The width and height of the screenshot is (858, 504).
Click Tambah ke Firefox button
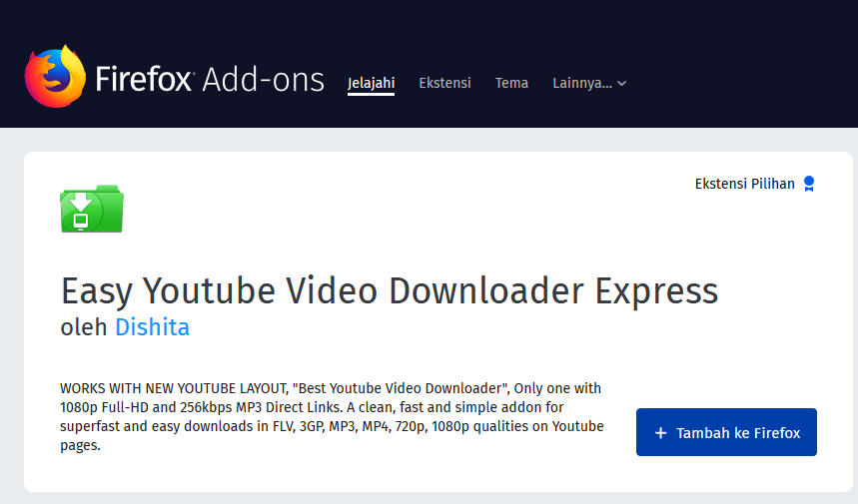coord(726,432)
